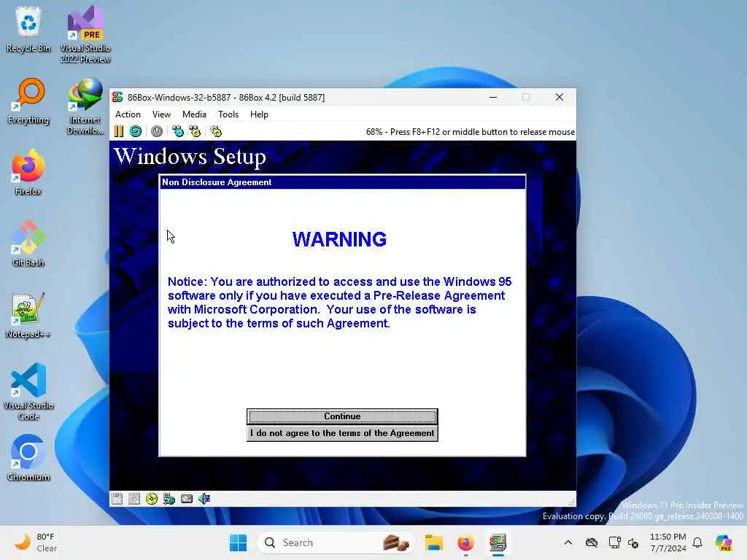The width and height of the screenshot is (747, 560).
Task: Open File Explorer from taskbar
Action: click(x=434, y=542)
